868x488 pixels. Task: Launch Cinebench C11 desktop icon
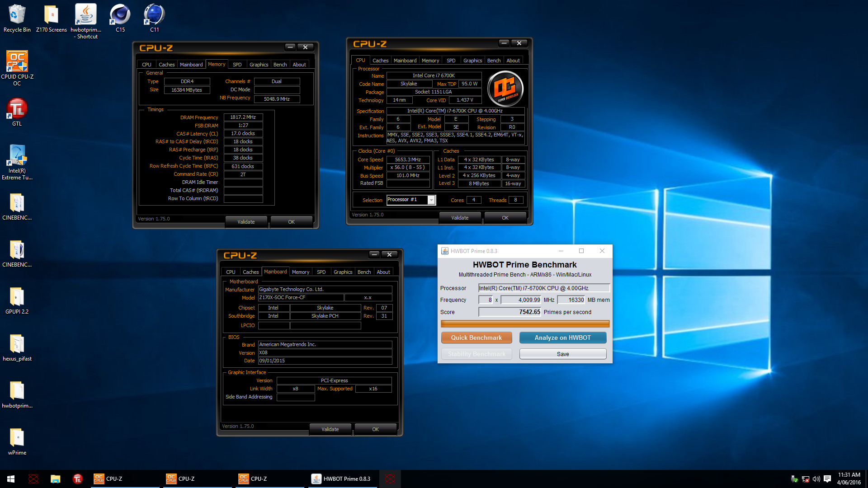click(154, 18)
